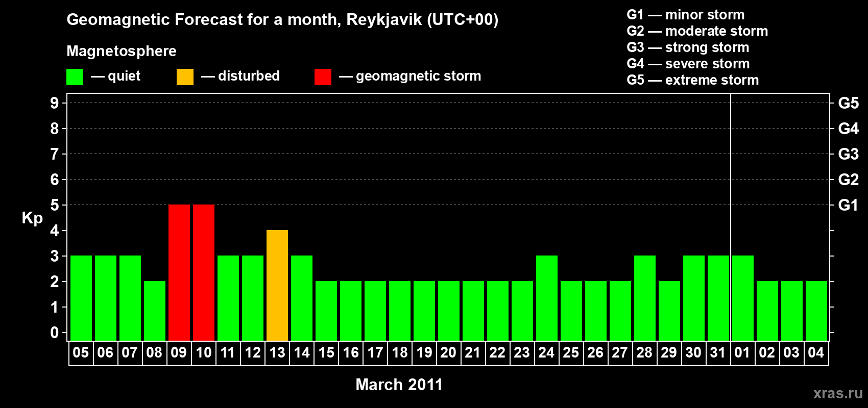This screenshot has width=868, height=408.
Task: Click the date label 09
Action: tap(179, 352)
